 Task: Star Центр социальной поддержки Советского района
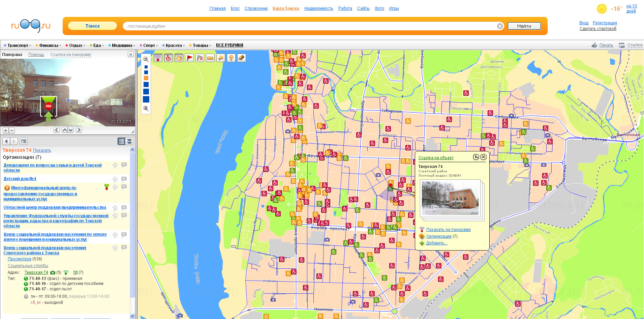coord(115,248)
